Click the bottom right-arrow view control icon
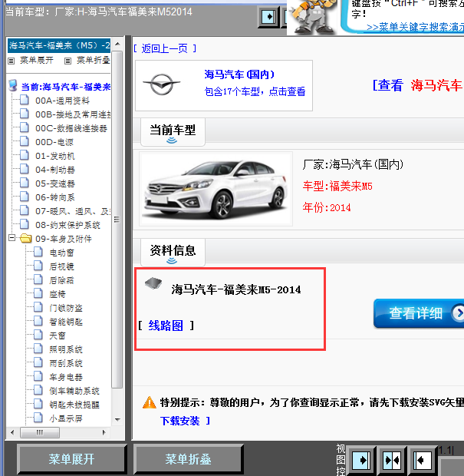 (361, 461)
